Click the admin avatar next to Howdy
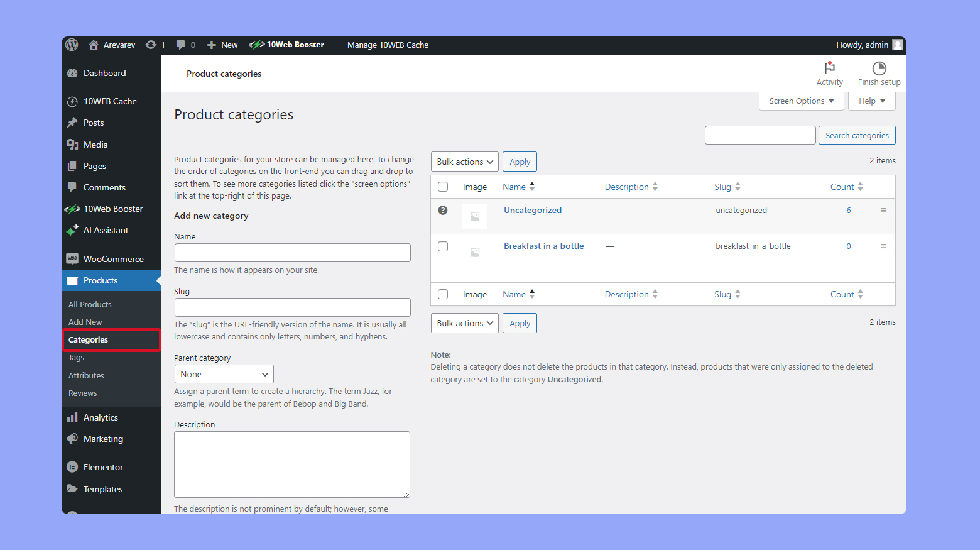This screenshot has width=980, height=550. [898, 45]
